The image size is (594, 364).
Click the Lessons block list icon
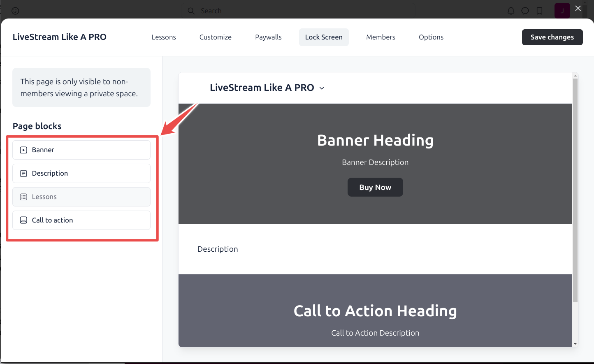tap(23, 197)
